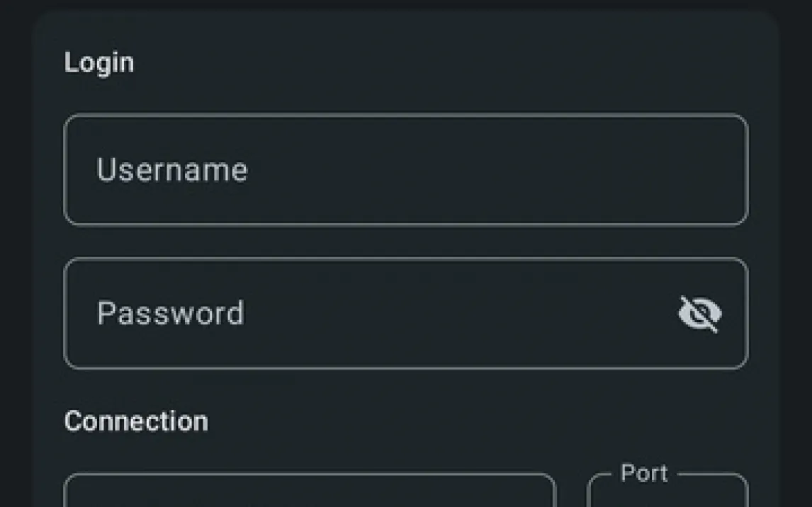Image resolution: width=812 pixels, height=507 pixels.
Task: Reveal hidden password characters
Action: pyautogui.click(x=700, y=314)
